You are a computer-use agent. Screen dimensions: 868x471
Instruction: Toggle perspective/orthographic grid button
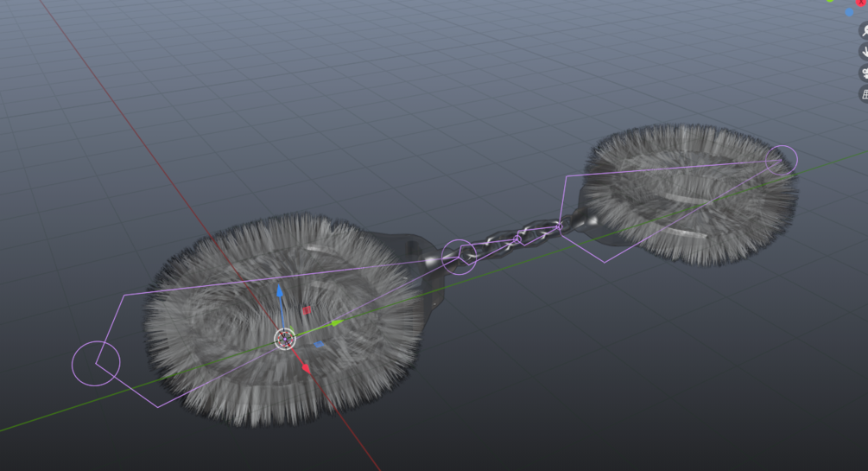[x=865, y=93]
